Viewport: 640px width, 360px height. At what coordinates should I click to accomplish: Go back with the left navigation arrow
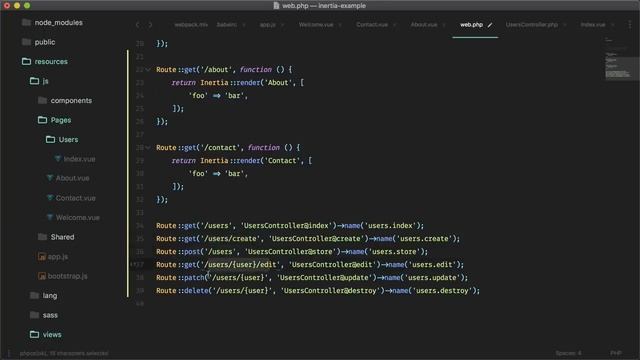pyautogui.click(x=138, y=25)
